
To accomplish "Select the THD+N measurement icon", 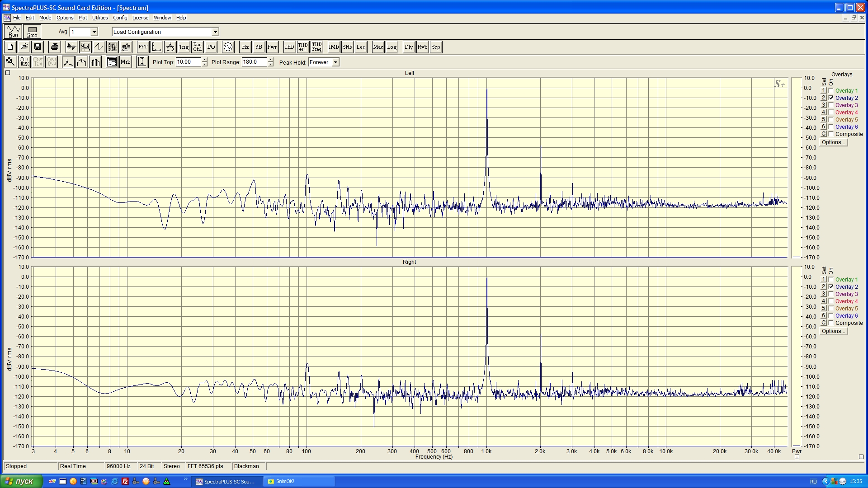I will pos(303,47).
